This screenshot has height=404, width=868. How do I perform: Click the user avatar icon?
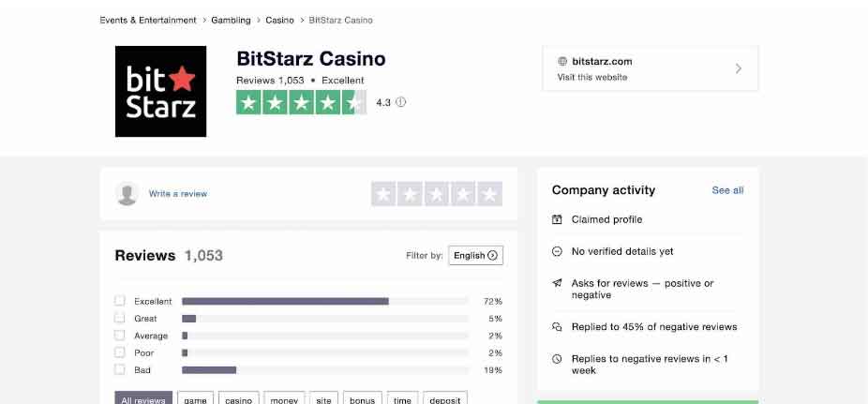point(127,194)
